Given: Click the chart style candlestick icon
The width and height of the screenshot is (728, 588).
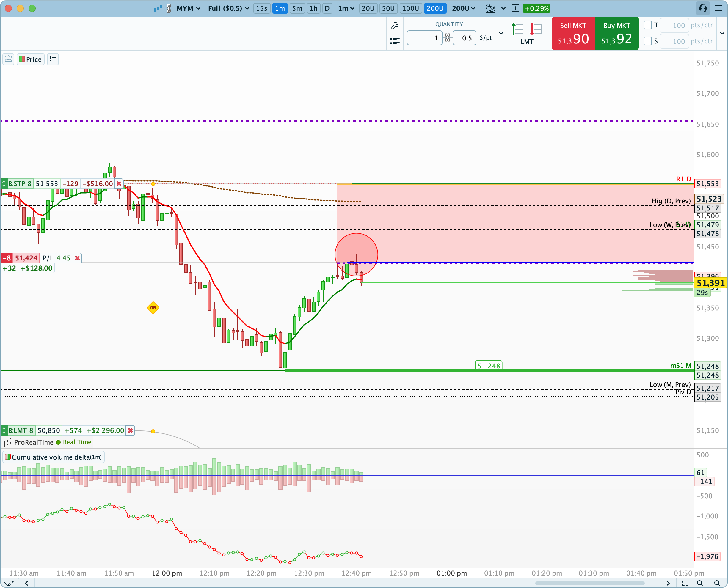Looking at the screenshot, I should pos(158,8).
